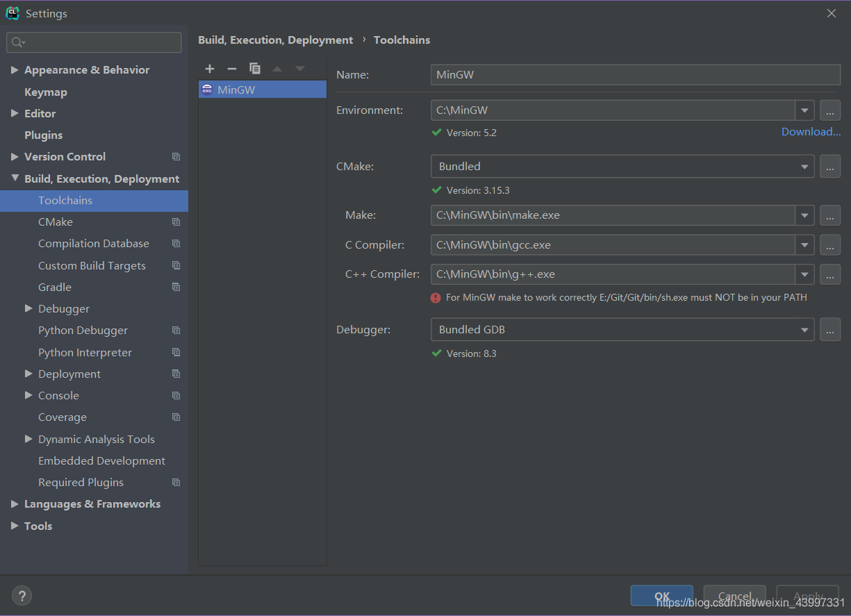Expand the Debugger subsection
This screenshot has height=616, width=851.
[x=28, y=308]
